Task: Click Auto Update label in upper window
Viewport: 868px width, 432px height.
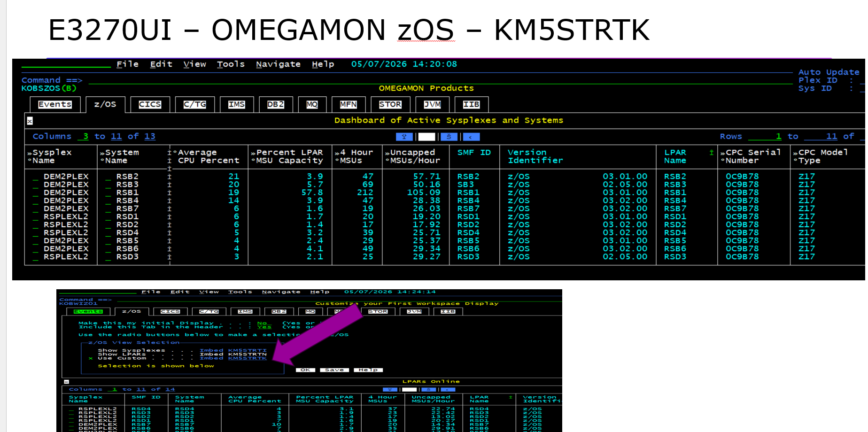Action: tap(829, 72)
